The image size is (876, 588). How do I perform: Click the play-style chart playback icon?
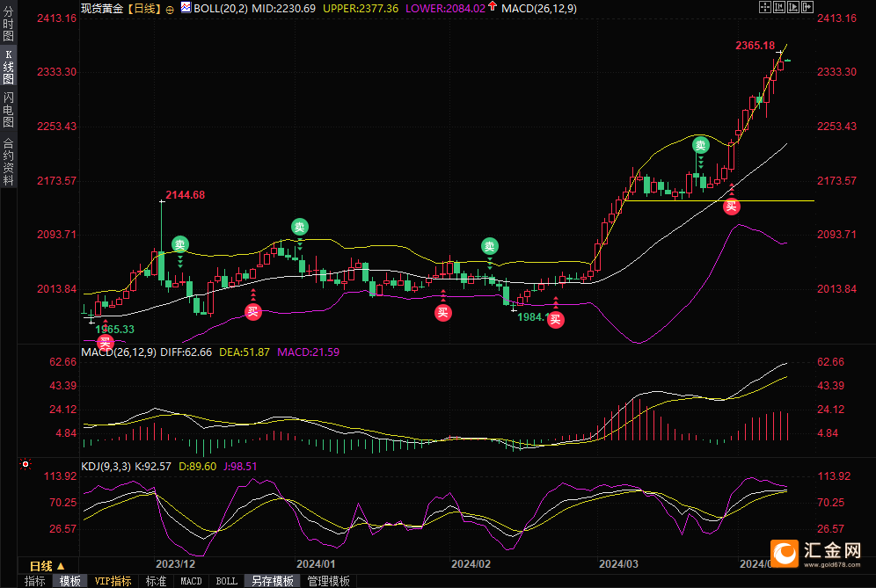794,7
